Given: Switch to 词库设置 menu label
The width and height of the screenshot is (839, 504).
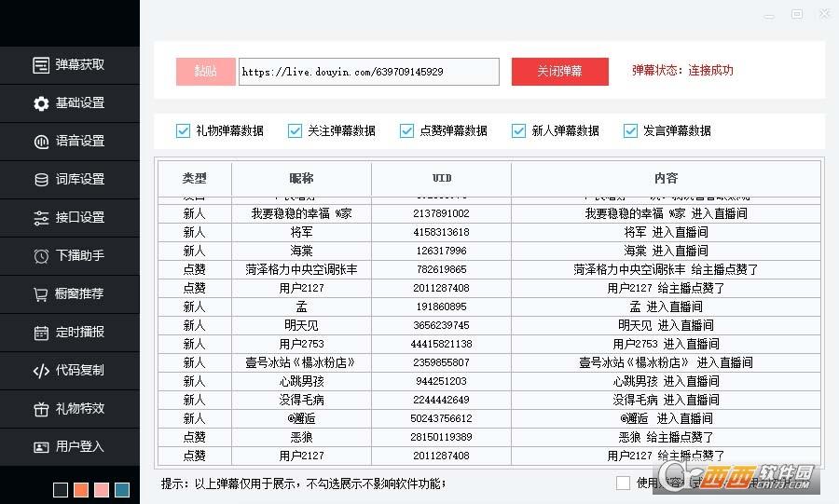Looking at the screenshot, I should point(80,179).
